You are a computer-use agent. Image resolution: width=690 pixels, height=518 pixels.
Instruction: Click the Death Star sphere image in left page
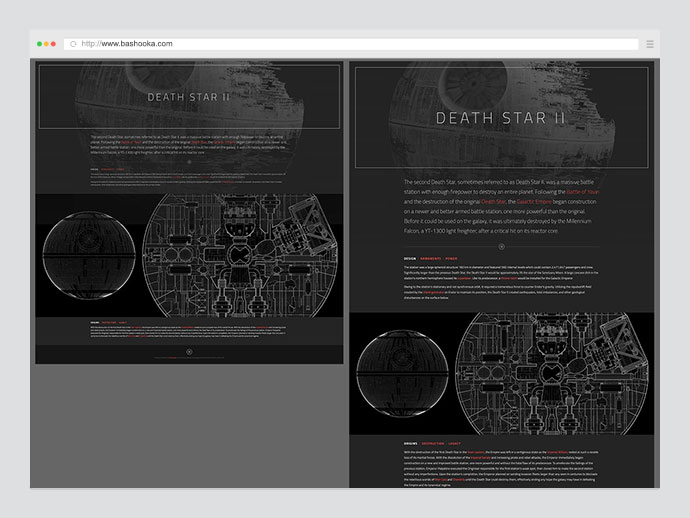click(x=89, y=255)
